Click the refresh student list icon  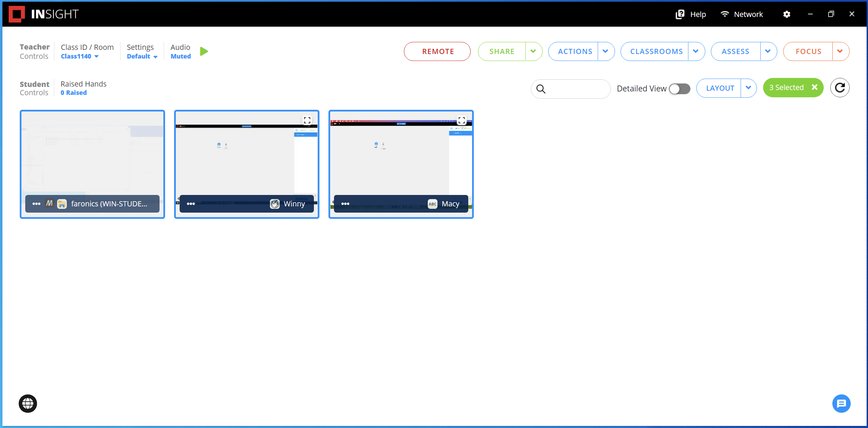click(x=840, y=88)
